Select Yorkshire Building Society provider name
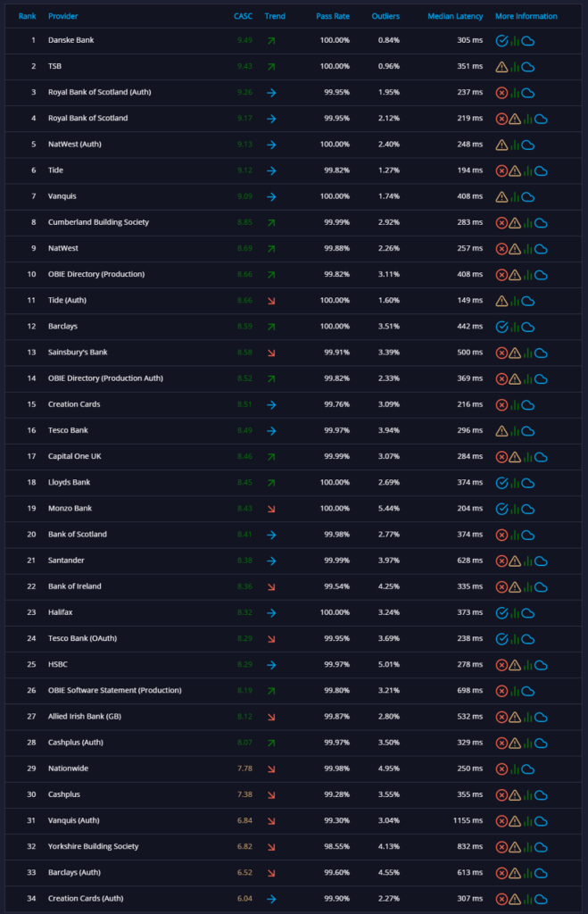The image size is (588, 914). 93,846
